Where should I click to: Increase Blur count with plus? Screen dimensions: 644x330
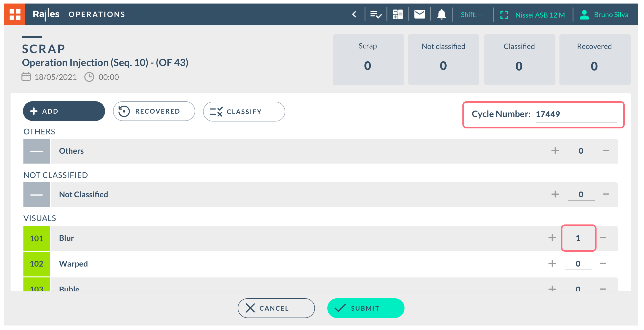click(552, 238)
